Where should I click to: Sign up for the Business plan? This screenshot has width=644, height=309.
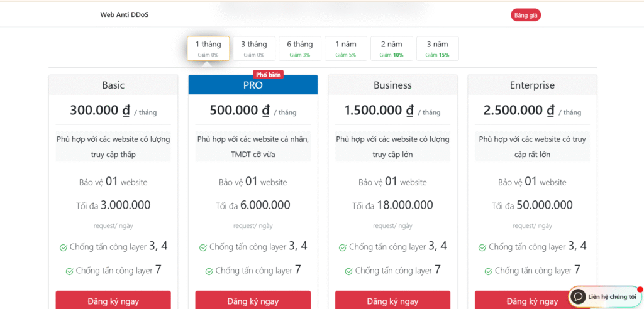(x=392, y=301)
